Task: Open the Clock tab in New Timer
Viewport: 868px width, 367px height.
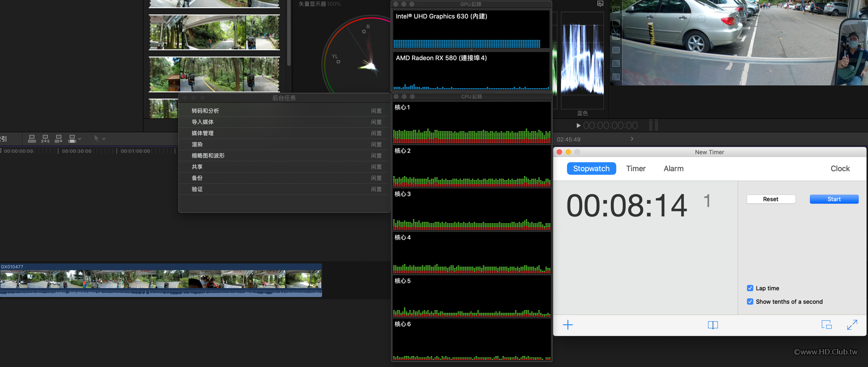Action: coord(840,168)
